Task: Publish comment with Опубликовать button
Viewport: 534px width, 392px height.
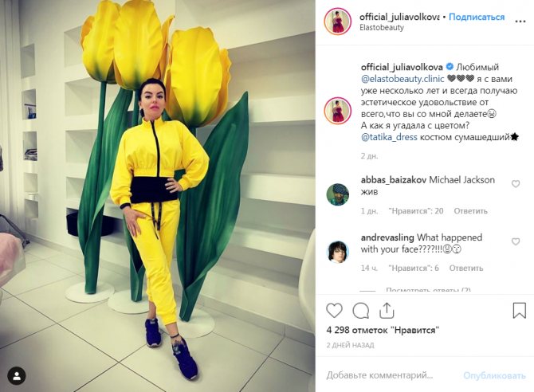Action: click(494, 375)
